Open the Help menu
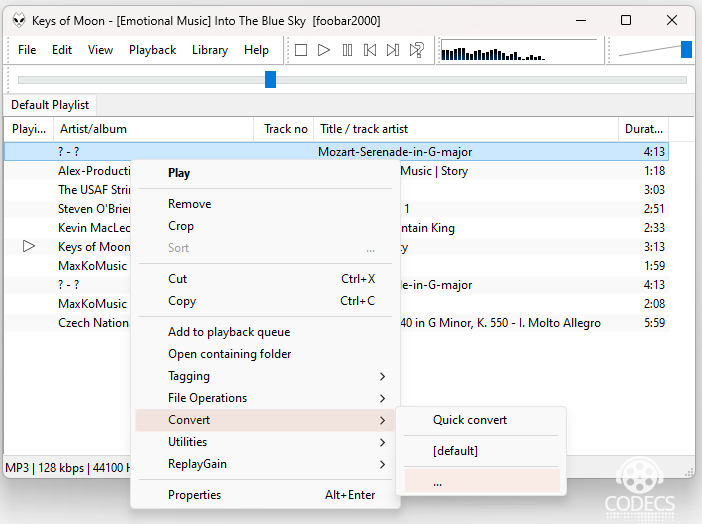The width and height of the screenshot is (702, 524). pyautogui.click(x=256, y=50)
